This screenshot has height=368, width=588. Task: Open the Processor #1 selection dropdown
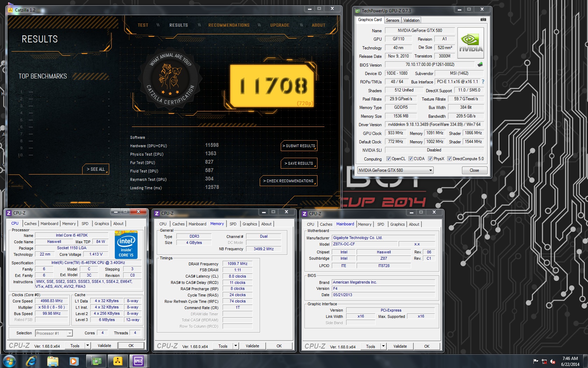coord(54,333)
